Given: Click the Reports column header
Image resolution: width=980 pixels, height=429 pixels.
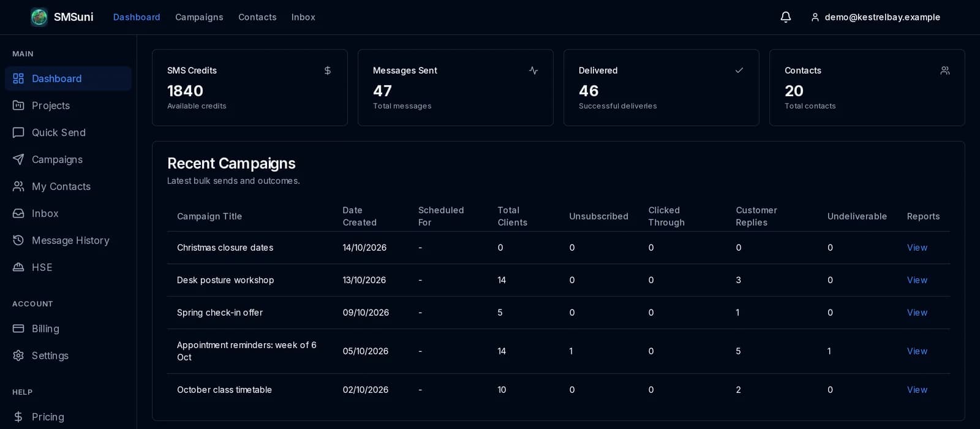Looking at the screenshot, I should (x=923, y=216).
